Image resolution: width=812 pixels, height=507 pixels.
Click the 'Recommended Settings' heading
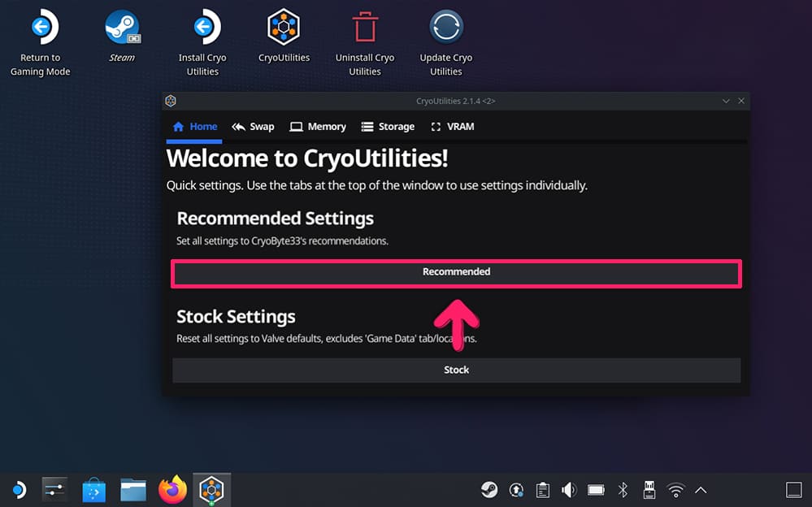tap(275, 219)
